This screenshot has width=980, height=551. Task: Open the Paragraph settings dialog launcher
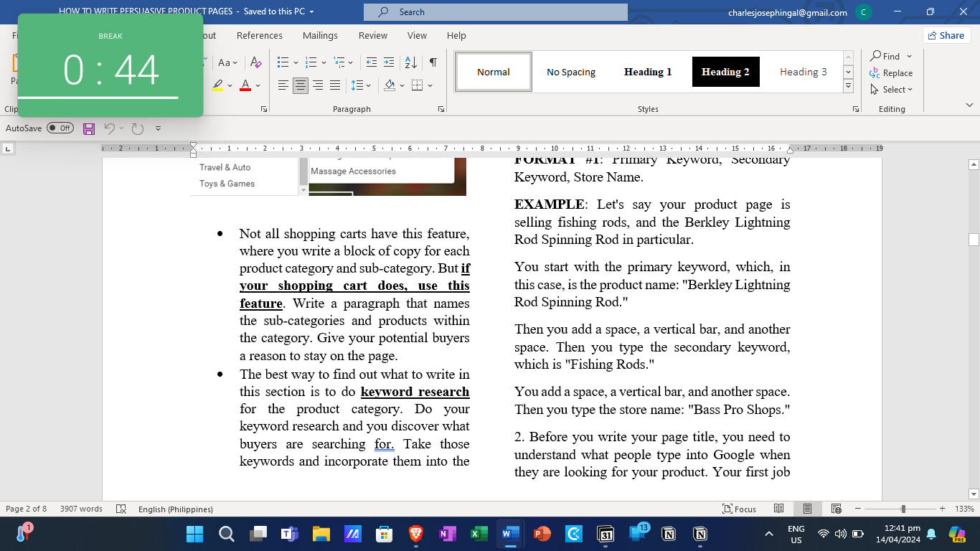[440, 109]
